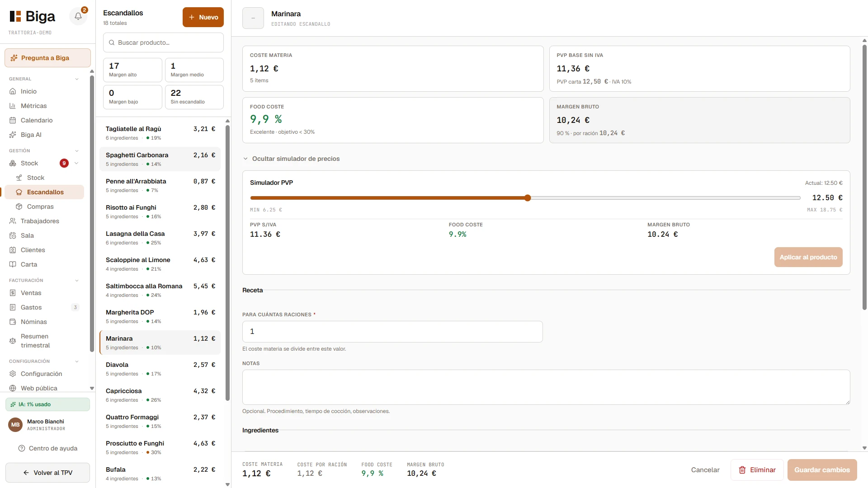868x488 pixels.
Task: Click Volver al TPV button
Action: point(47,473)
